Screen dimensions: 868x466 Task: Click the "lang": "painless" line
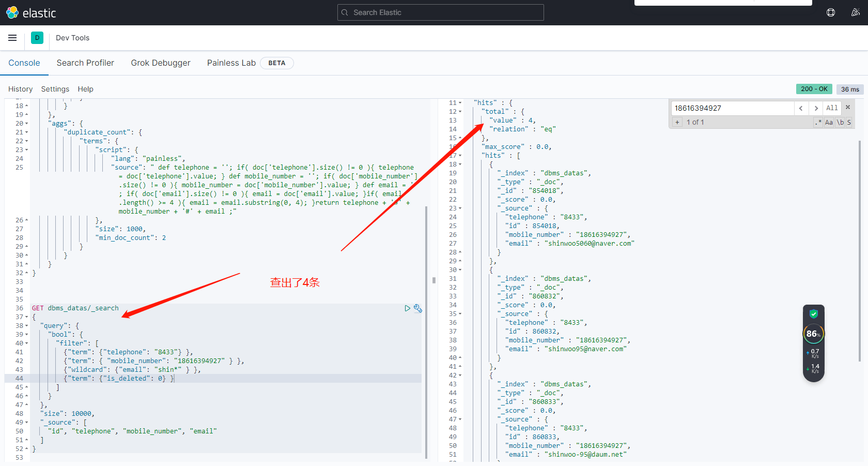point(148,159)
